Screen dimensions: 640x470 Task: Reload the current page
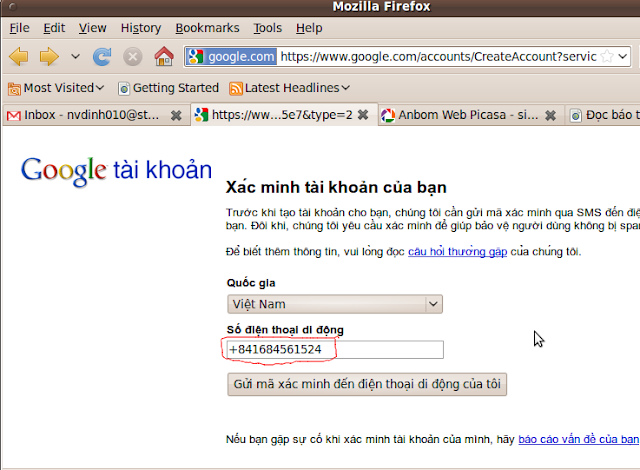pos(102,56)
